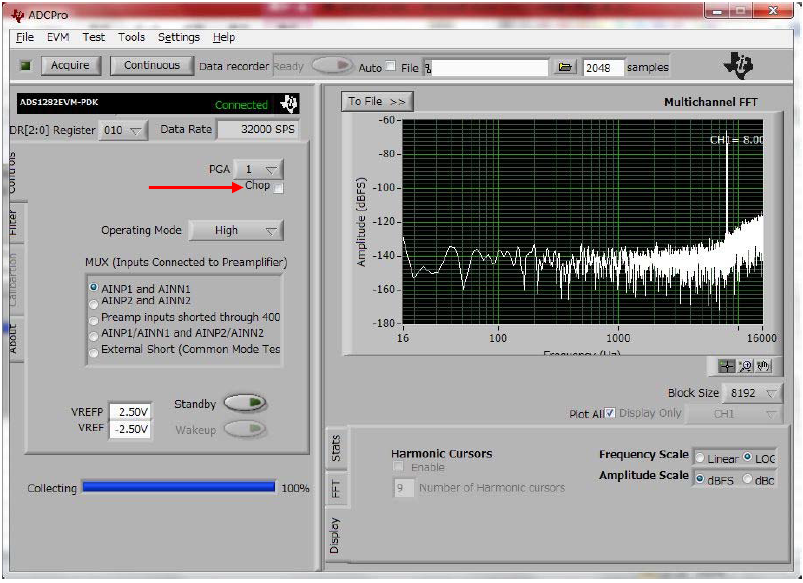Click the green Connected status text
The width and height of the screenshot is (803, 583).
pyautogui.click(x=241, y=105)
